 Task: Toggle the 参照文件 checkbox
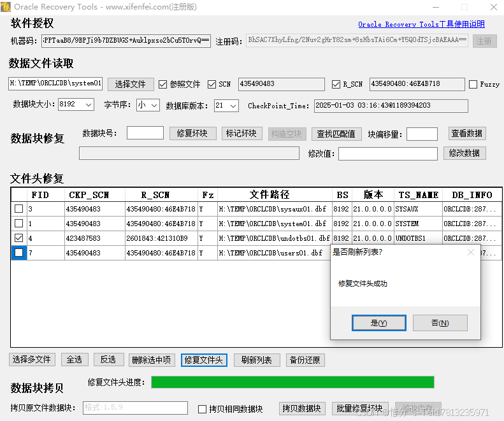tap(163, 85)
